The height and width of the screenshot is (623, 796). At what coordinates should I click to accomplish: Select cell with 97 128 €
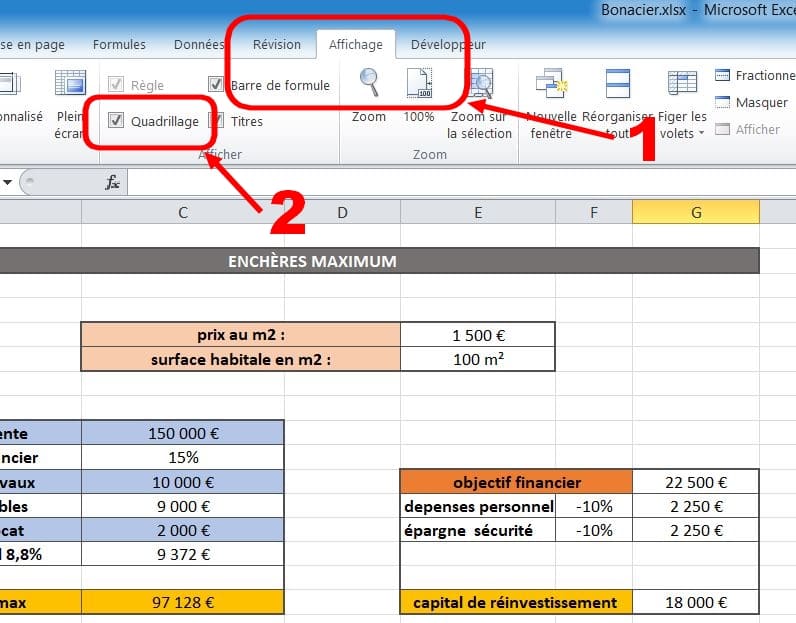(183, 602)
